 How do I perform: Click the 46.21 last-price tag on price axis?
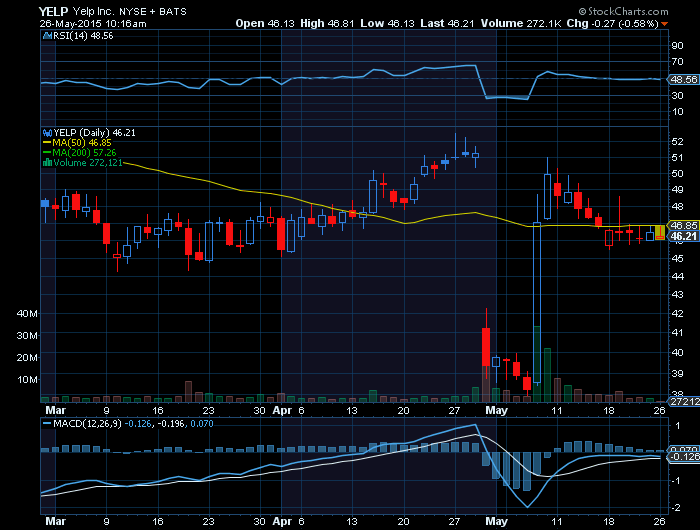683,236
